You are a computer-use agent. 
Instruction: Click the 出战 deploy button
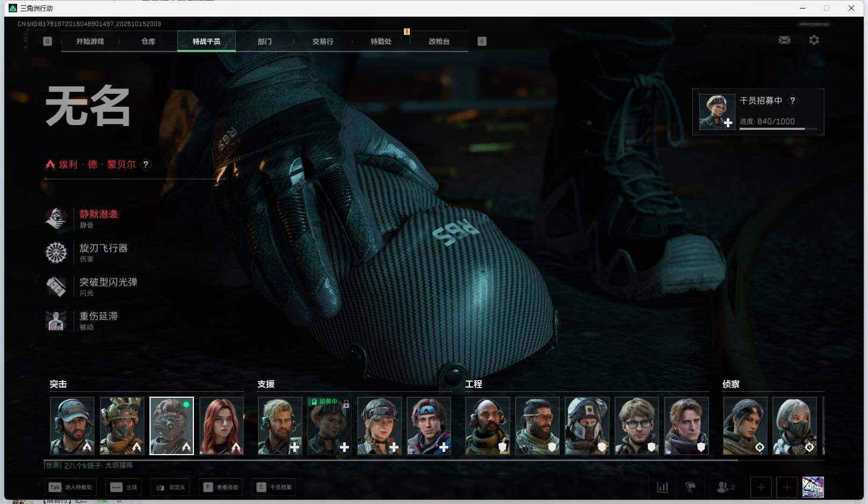(x=124, y=487)
